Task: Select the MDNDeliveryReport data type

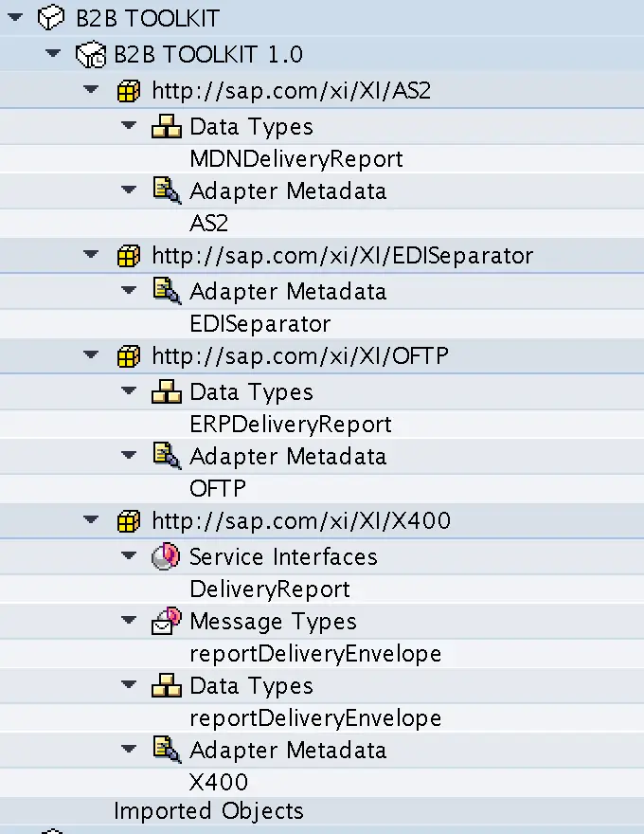Action: [x=296, y=159]
